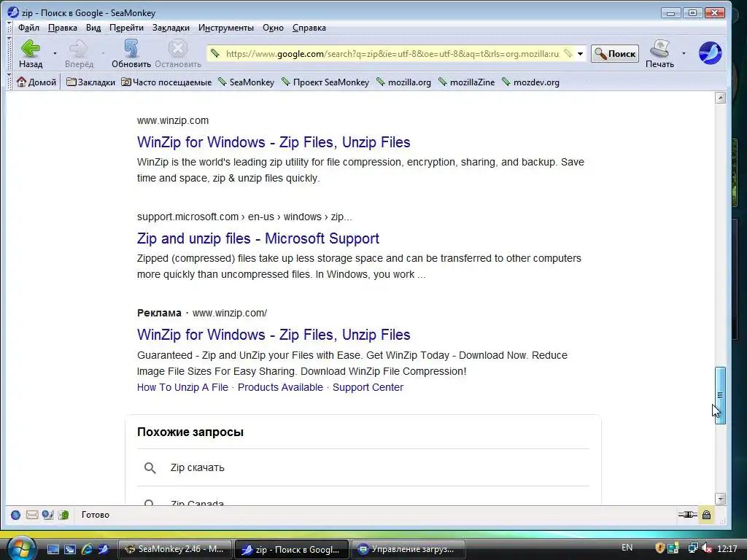Open the Address Book icon in status bar
This screenshot has width=747, height=560.
tap(63, 515)
